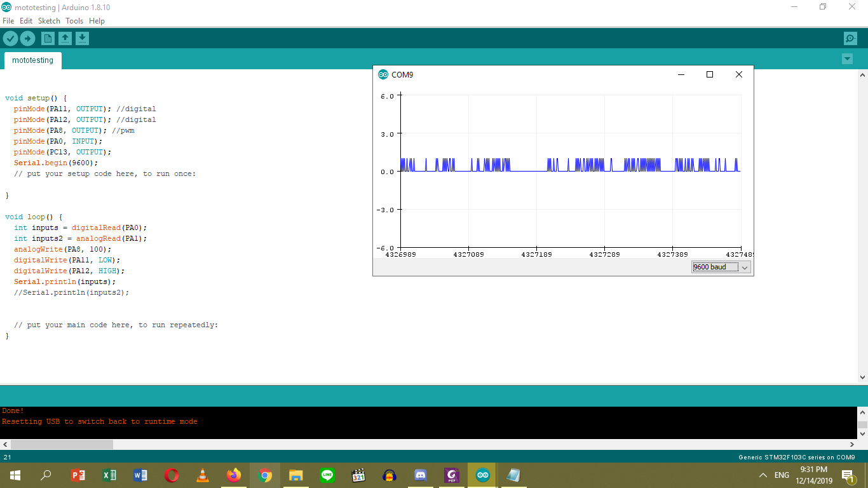Launch Word from the taskbar
The image size is (868, 488).
[140, 475]
